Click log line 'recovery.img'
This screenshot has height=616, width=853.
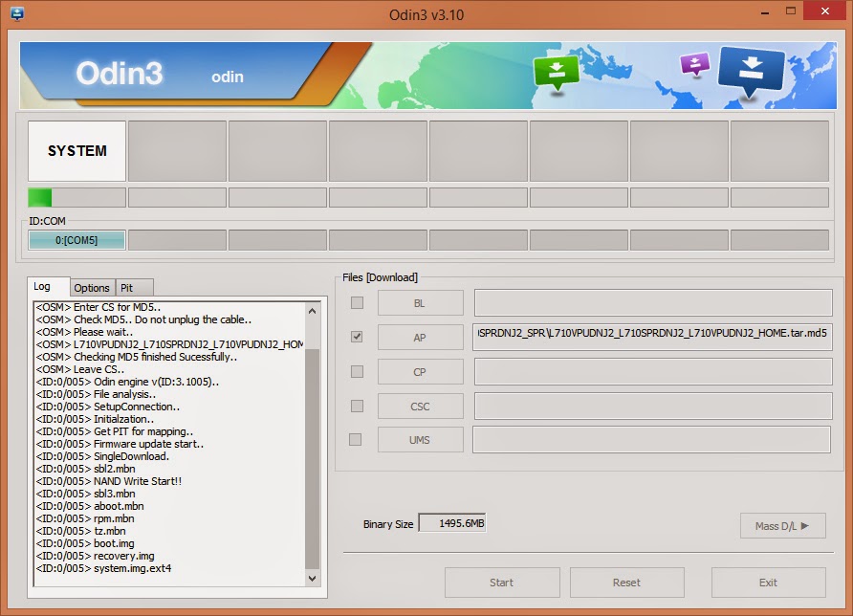pyautogui.click(x=96, y=556)
